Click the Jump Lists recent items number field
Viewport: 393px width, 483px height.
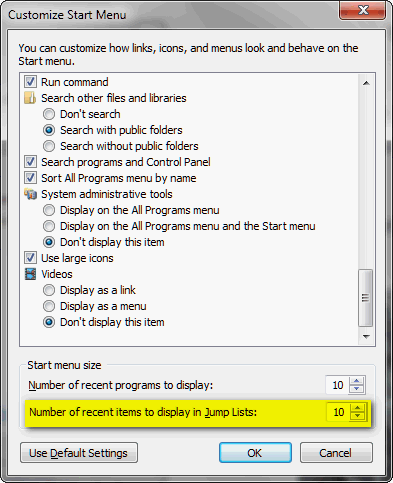[338, 412]
